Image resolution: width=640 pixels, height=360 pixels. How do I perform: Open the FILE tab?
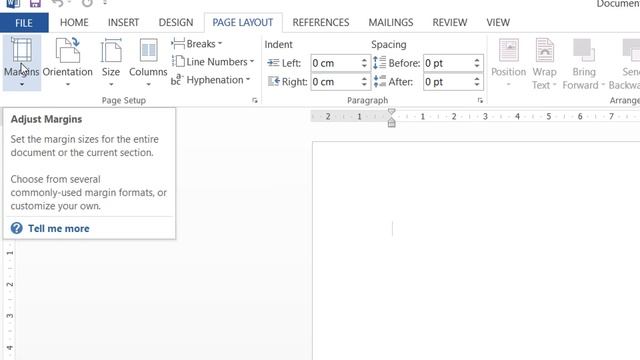point(24,22)
